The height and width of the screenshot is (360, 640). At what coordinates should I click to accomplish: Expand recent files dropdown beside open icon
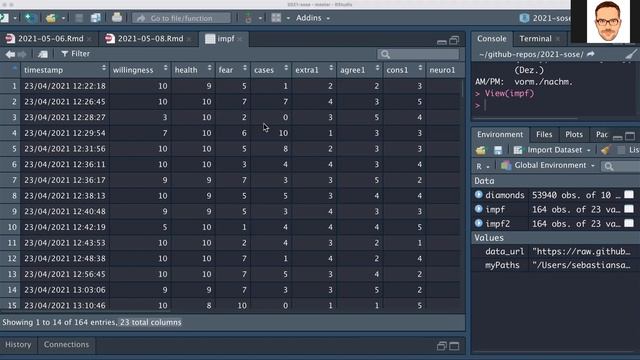pyautogui.click(x=63, y=18)
